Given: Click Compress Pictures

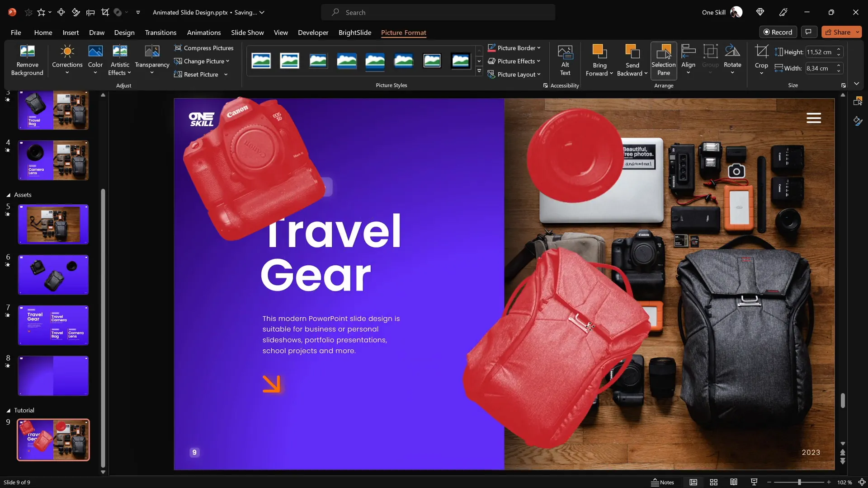Looking at the screenshot, I should pyautogui.click(x=204, y=48).
